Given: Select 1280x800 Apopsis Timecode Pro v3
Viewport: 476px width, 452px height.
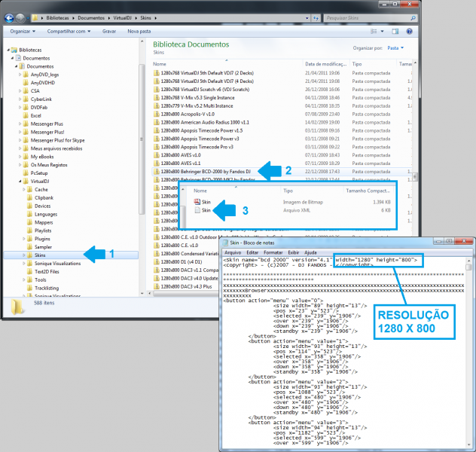Looking at the screenshot, I should pyautogui.click(x=197, y=147).
